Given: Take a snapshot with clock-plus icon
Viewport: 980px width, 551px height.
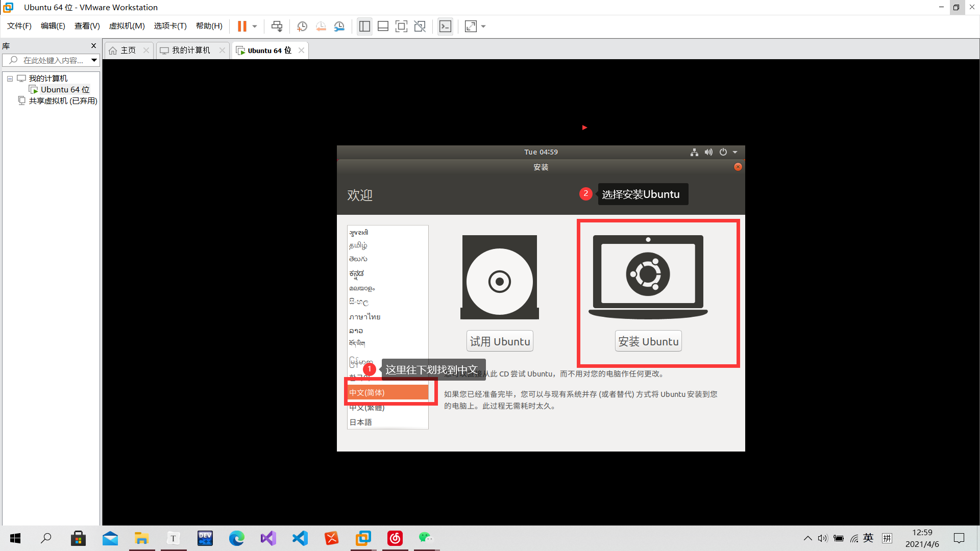Looking at the screenshot, I should (x=302, y=27).
